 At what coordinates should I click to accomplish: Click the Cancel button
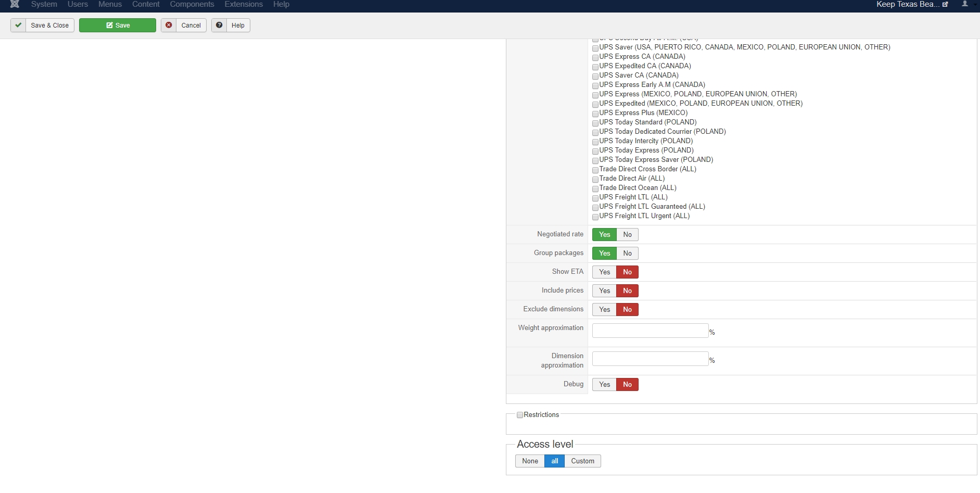click(184, 26)
